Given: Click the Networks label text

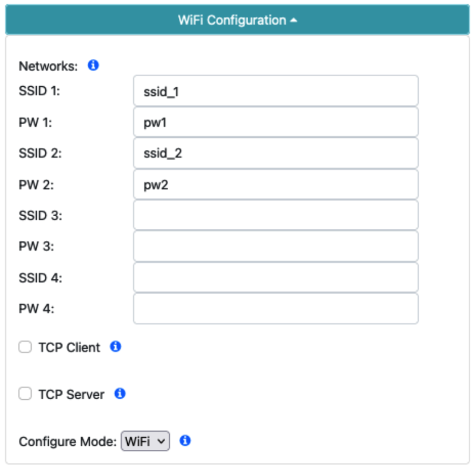Looking at the screenshot, I should [x=48, y=66].
